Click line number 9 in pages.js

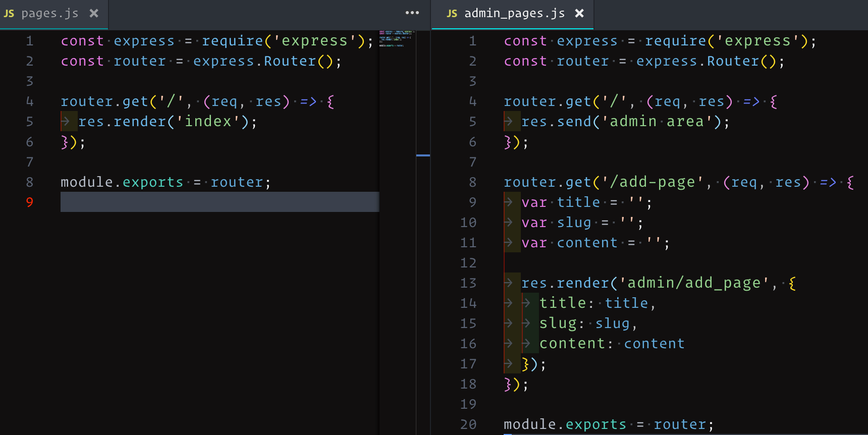[x=30, y=202]
